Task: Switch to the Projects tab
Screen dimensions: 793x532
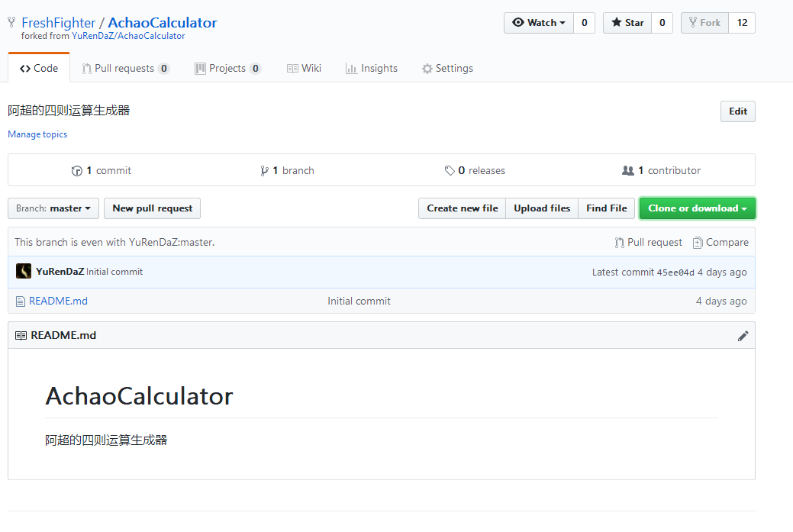Action: coord(228,68)
